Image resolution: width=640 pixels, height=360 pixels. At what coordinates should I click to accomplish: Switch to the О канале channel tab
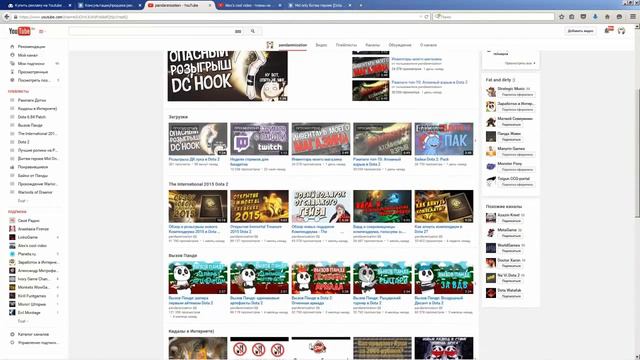(x=428, y=45)
